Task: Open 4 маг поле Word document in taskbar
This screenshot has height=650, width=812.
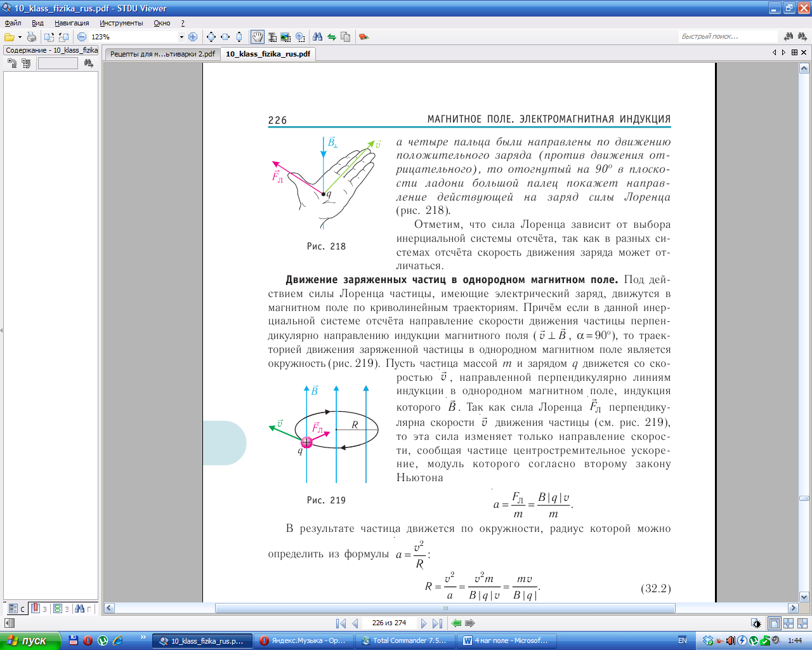Action: point(506,640)
